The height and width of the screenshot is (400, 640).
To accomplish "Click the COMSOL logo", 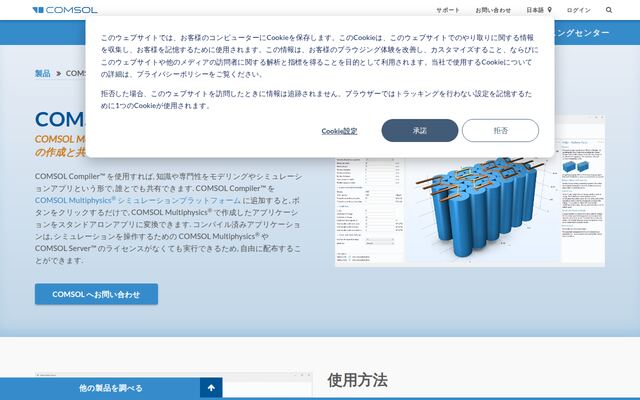I will (x=65, y=10).
